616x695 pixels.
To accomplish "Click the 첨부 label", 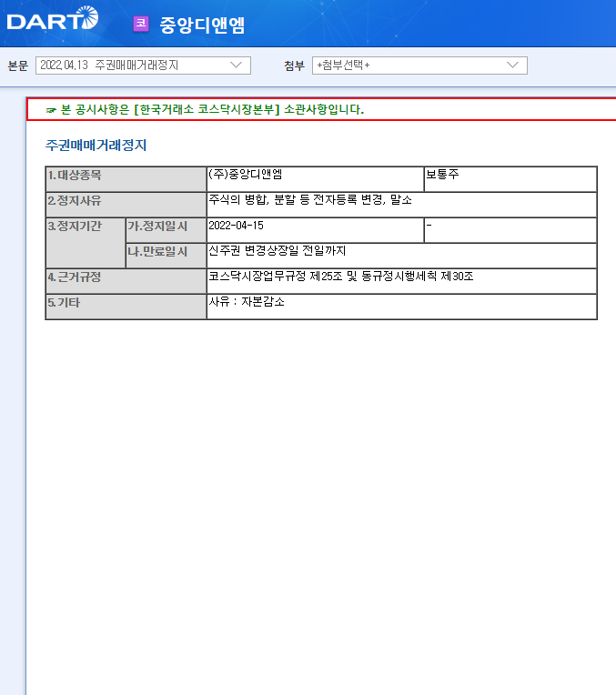I will click(x=295, y=66).
